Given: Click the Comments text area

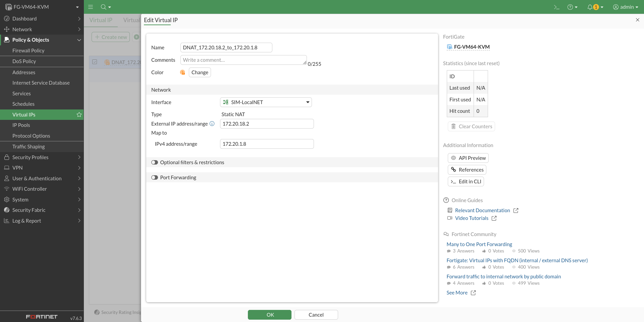Looking at the screenshot, I should 244,60.
